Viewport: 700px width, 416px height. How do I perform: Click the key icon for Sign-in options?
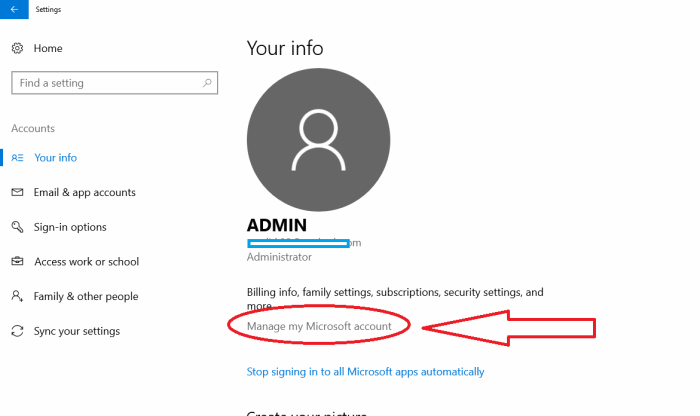17,227
